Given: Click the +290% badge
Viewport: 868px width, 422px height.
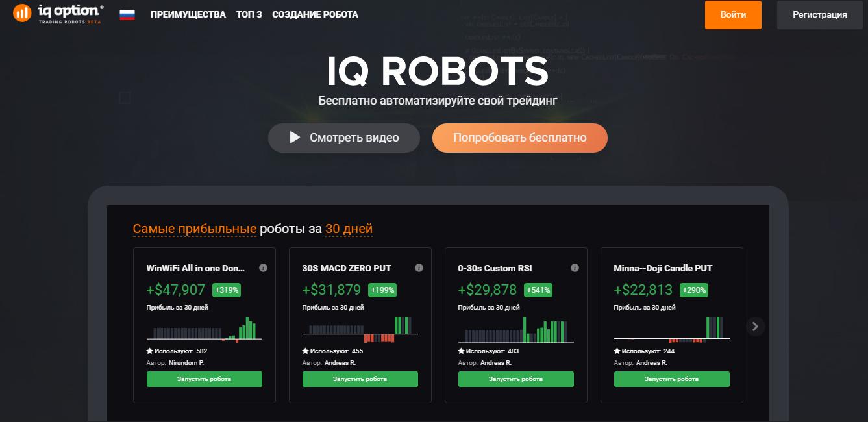Looking at the screenshot, I should 694,290.
